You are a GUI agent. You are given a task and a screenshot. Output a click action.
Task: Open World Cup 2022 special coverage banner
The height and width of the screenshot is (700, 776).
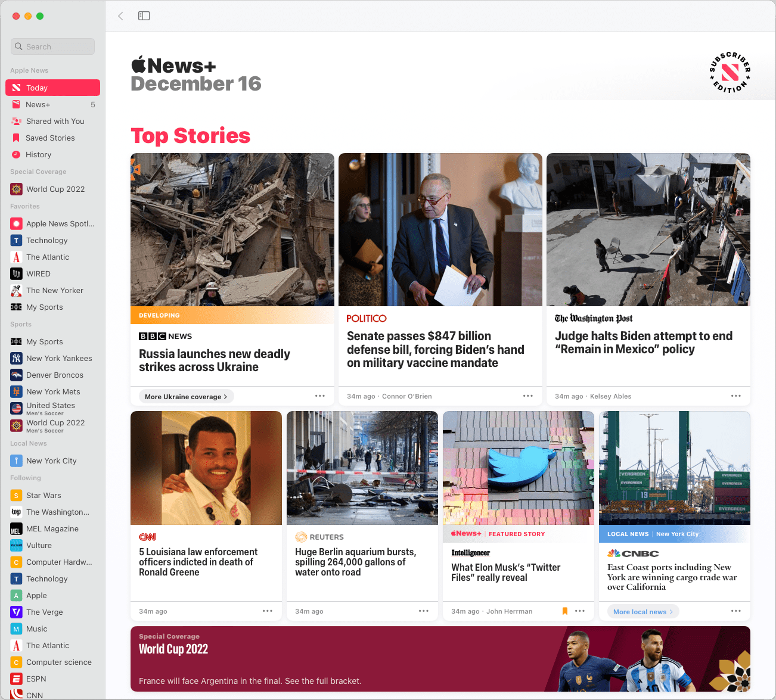click(440, 659)
